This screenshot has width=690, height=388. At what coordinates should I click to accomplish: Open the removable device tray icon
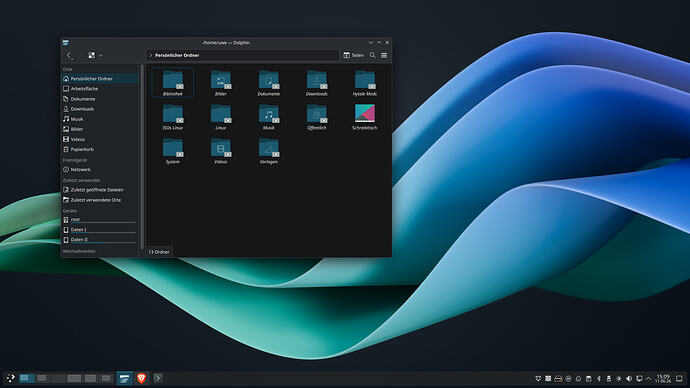pos(609,379)
